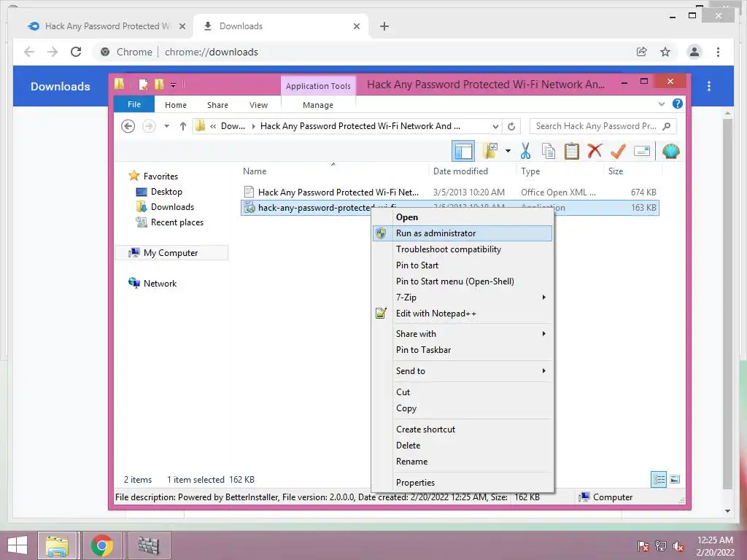Viewport: 747px width, 560px height.
Task: Choose Rename in context menu
Action: click(x=462, y=462)
